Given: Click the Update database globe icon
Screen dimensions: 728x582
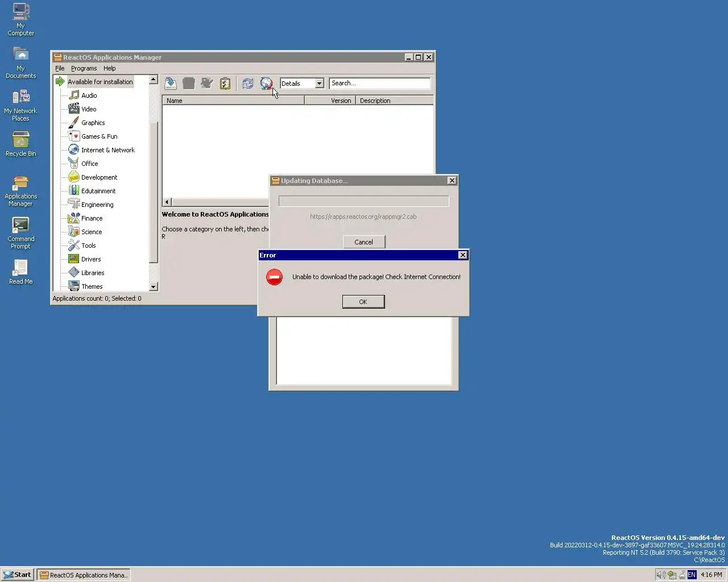Looking at the screenshot, I should click(x=266, y=84).
